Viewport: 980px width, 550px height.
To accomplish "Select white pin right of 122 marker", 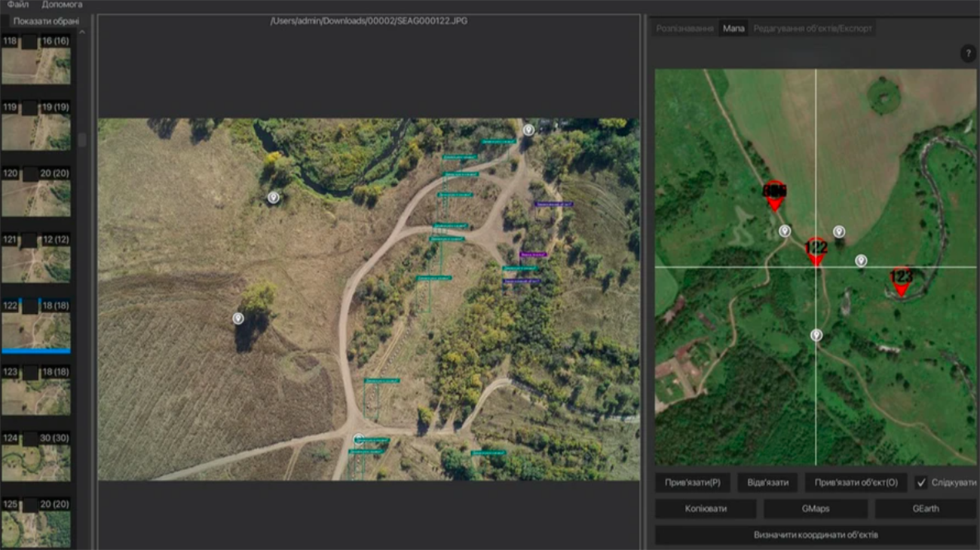I will point(861,260).
